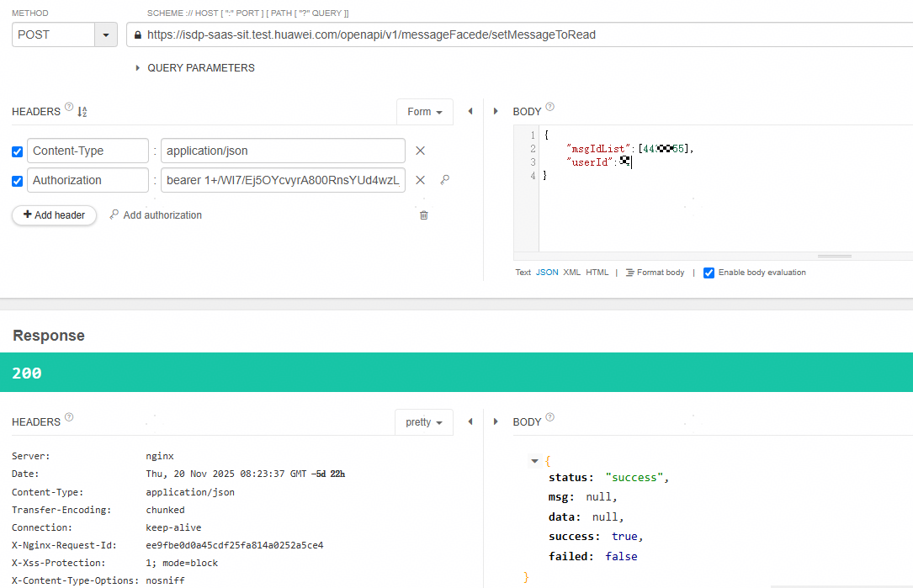Click the 200 status banner
913x588 pixels.
(x=456, y=373)
